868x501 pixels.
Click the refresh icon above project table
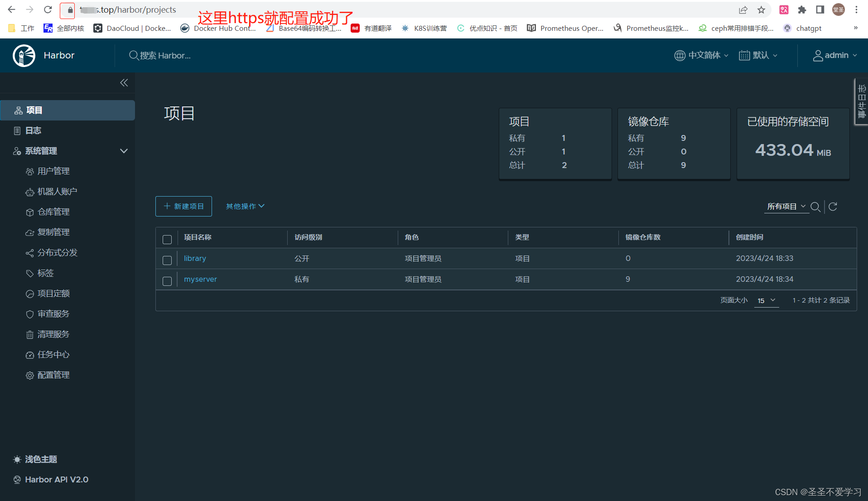pyautogui.click(x=833, y=207)
